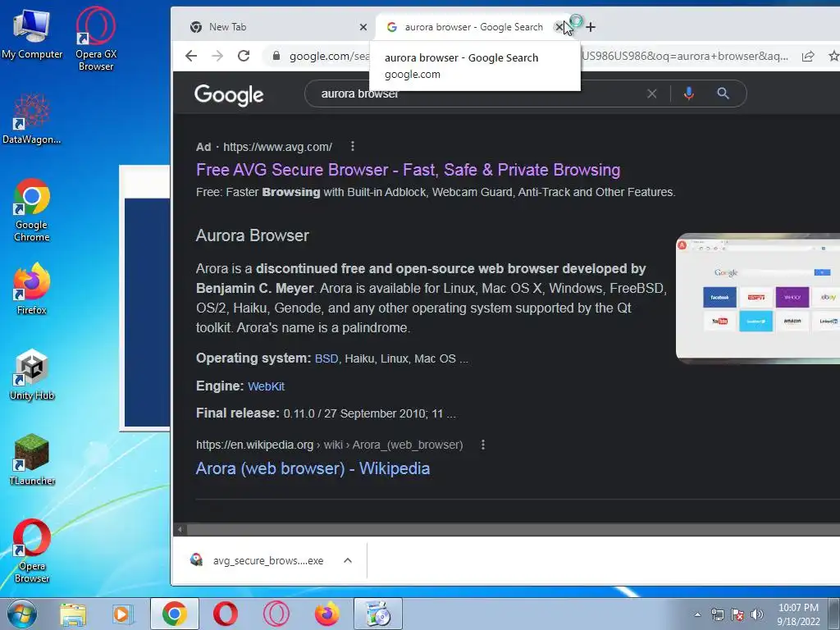Click the magnifier search icon
Image resolution: width=840 pixels, height=630 pixels.
724,94
